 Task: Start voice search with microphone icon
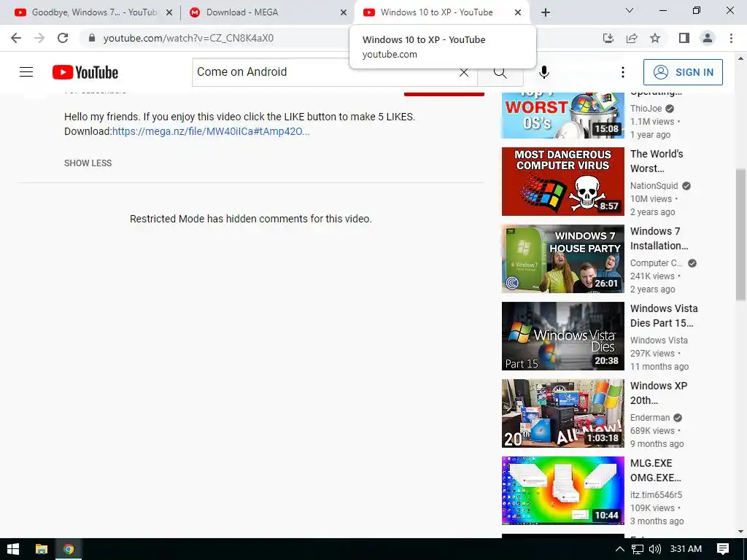544,72
